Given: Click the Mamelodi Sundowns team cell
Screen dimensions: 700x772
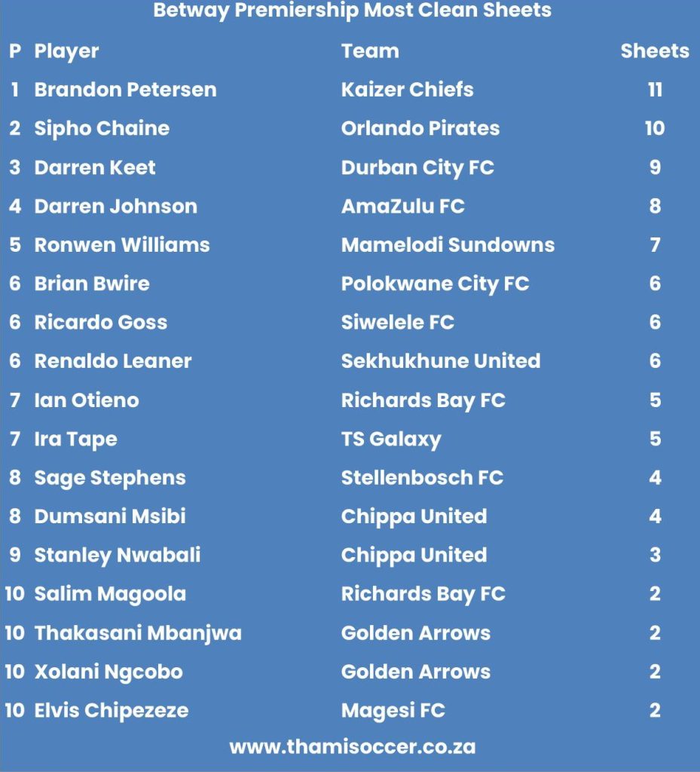Looking at the screenshot, I should [x=448, y=245].
